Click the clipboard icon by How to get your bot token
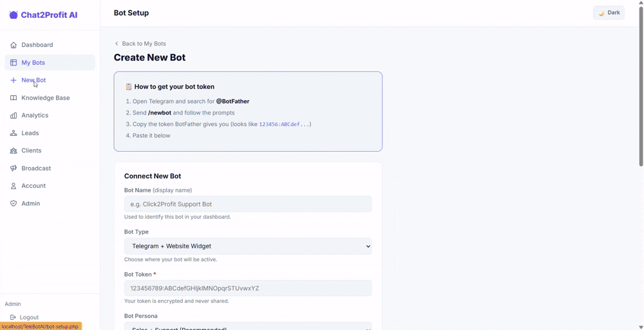This screenshot has width=644, height=330. 129,87
